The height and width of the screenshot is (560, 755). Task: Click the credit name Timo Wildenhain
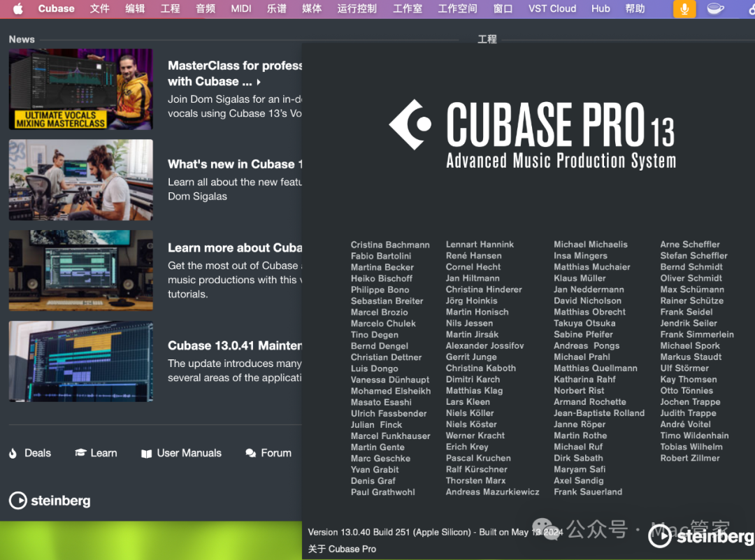coord(694,436)
